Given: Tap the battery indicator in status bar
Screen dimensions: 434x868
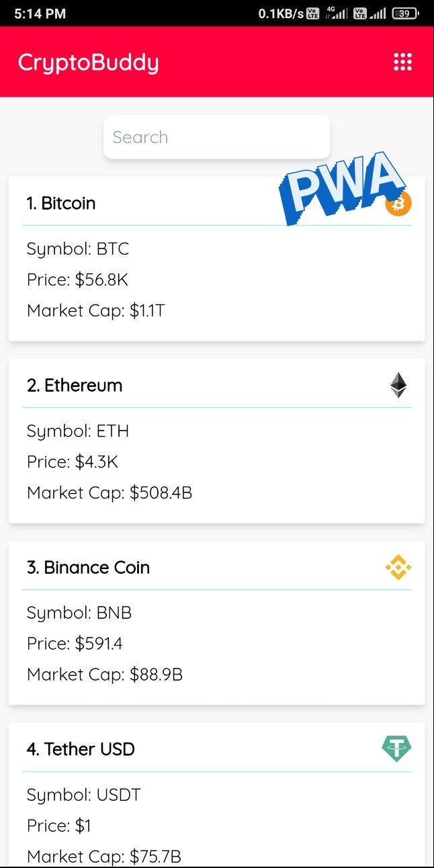Looking at the screenshot, I should point(405,13).
